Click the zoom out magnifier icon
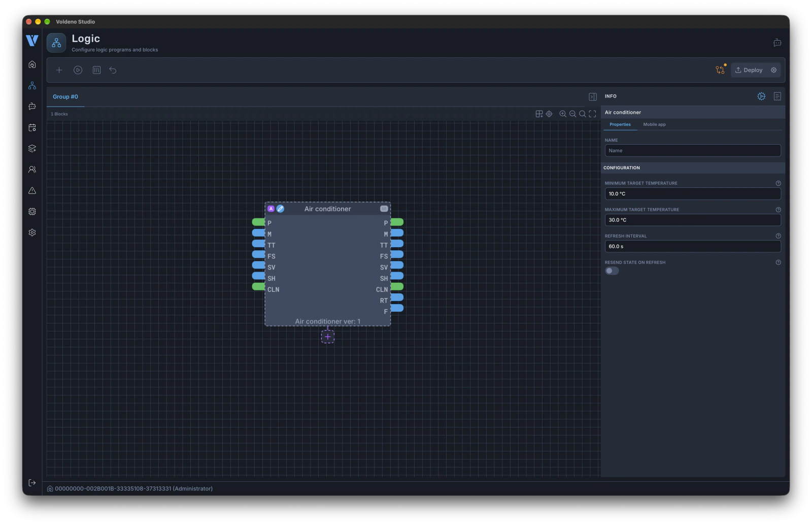This screenshot has width=812, height=525. tap(572, 114)
